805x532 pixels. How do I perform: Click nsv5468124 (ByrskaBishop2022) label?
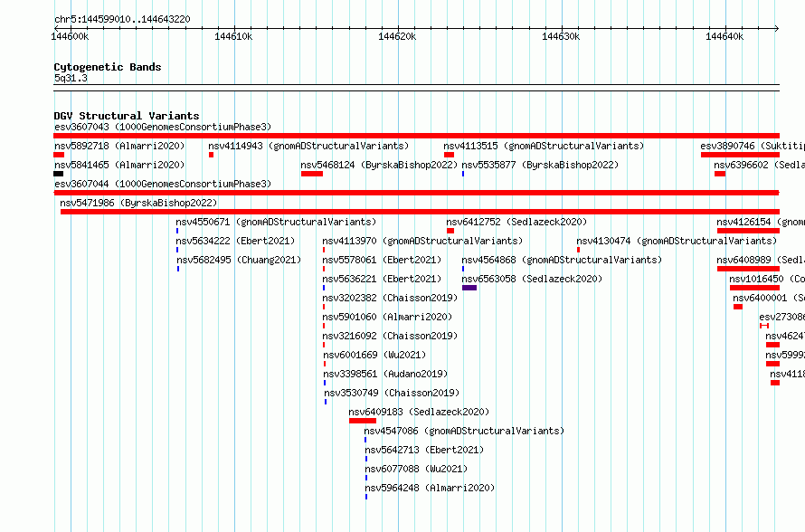(x=379, y=165)
